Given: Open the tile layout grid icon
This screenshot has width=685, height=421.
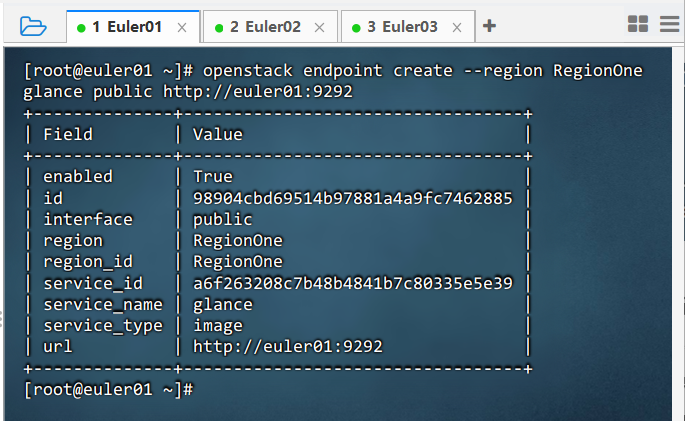Looking at the screenshot, I should click(x=638, y=24).
